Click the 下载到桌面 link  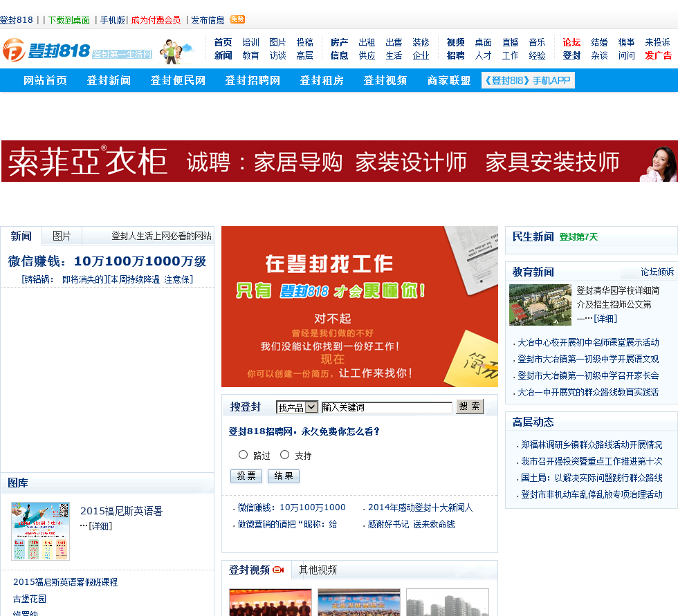pos(68,20)
